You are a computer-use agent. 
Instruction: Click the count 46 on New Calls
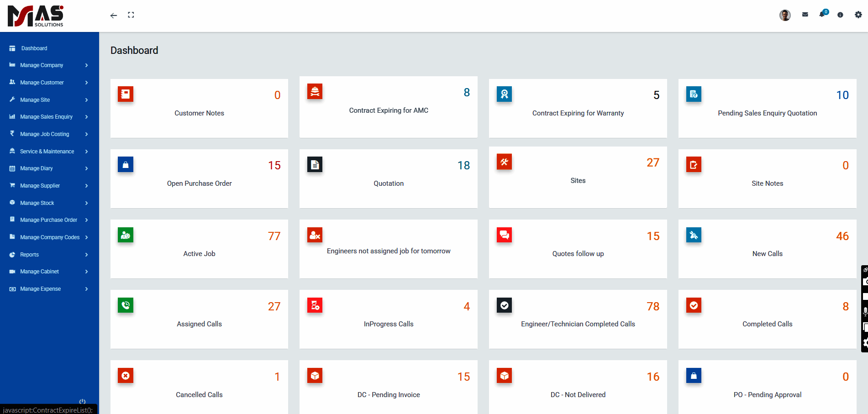tap(842, 236)
